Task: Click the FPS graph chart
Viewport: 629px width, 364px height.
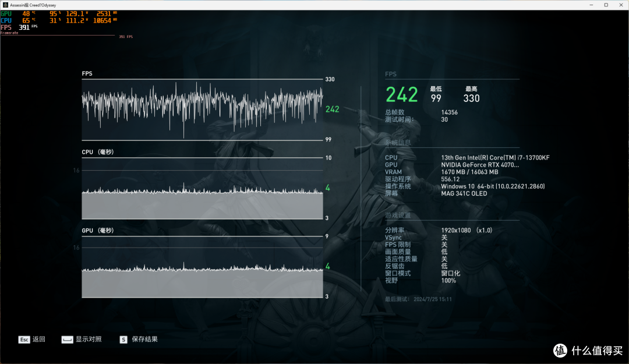Action: pyautogui.click(x=202, y=109)
